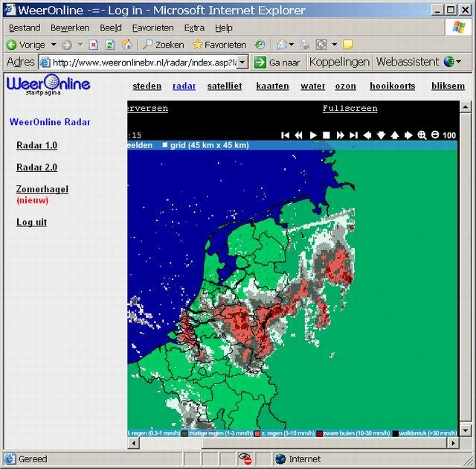Open the Beeld menu

point(111,28)
